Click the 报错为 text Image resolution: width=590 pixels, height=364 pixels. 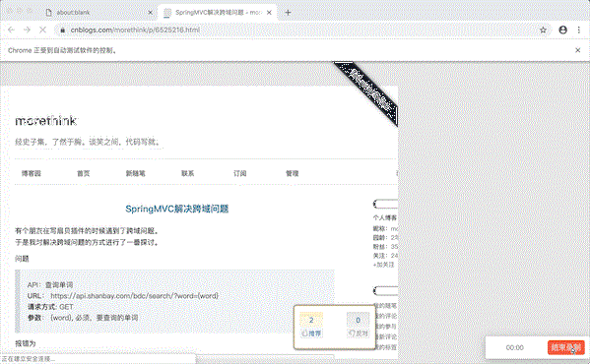26,343
